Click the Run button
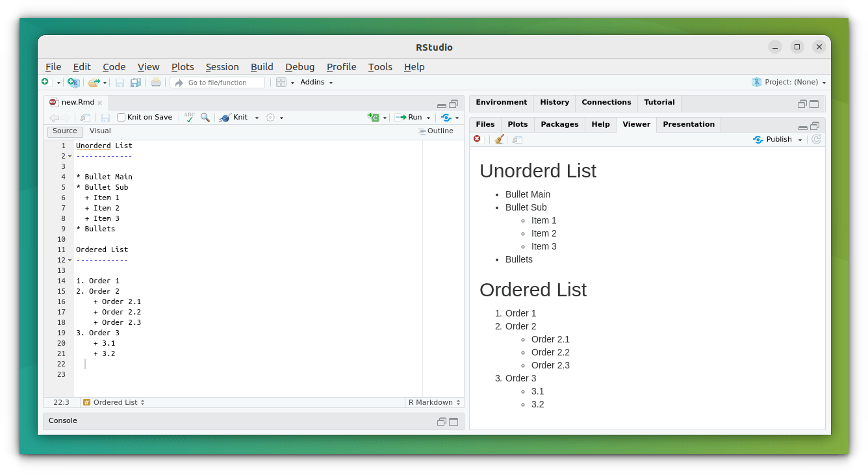 click(409, 118)
